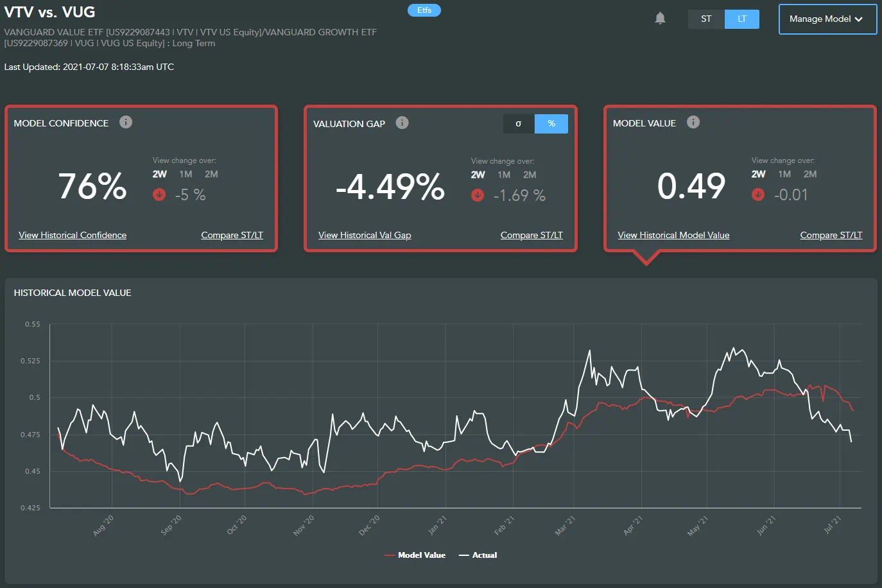Select 2M change period in Valuation Gap
Screen dimensions: 882x588
530,175
